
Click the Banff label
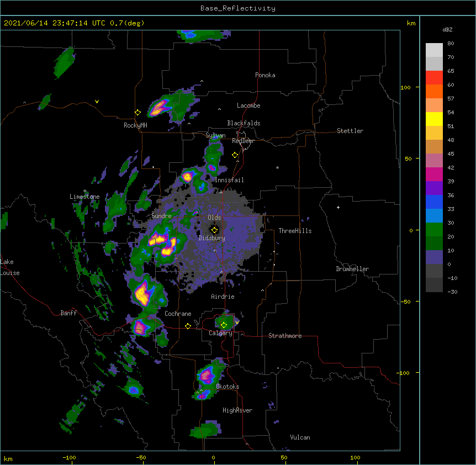click(68, 313)
